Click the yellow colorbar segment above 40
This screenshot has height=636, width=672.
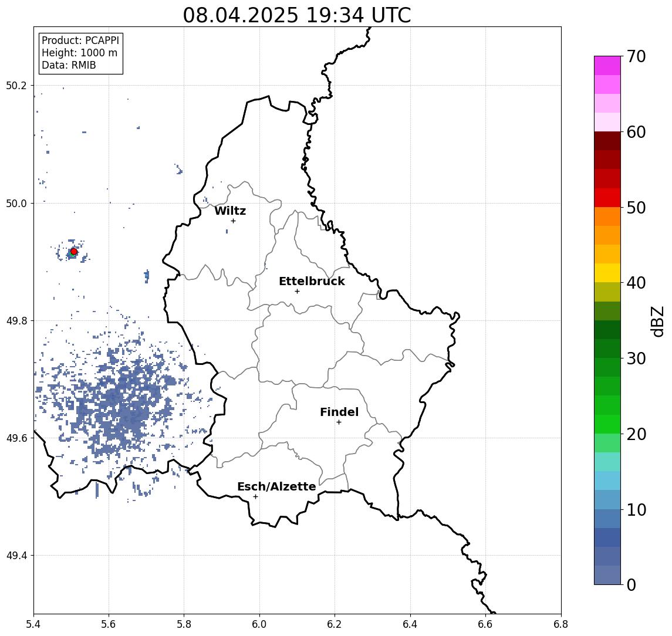point(607,273)
